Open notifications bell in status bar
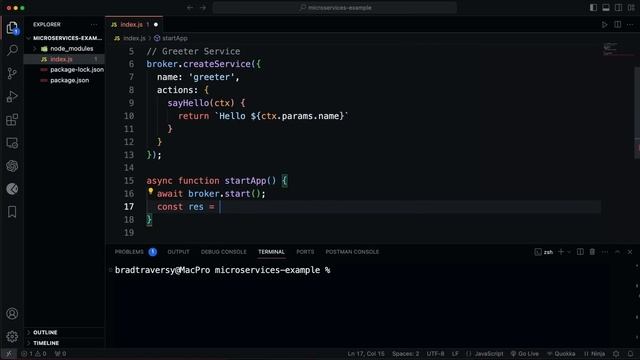This screenshot has height=360, width=640. (x=631, y=354)
